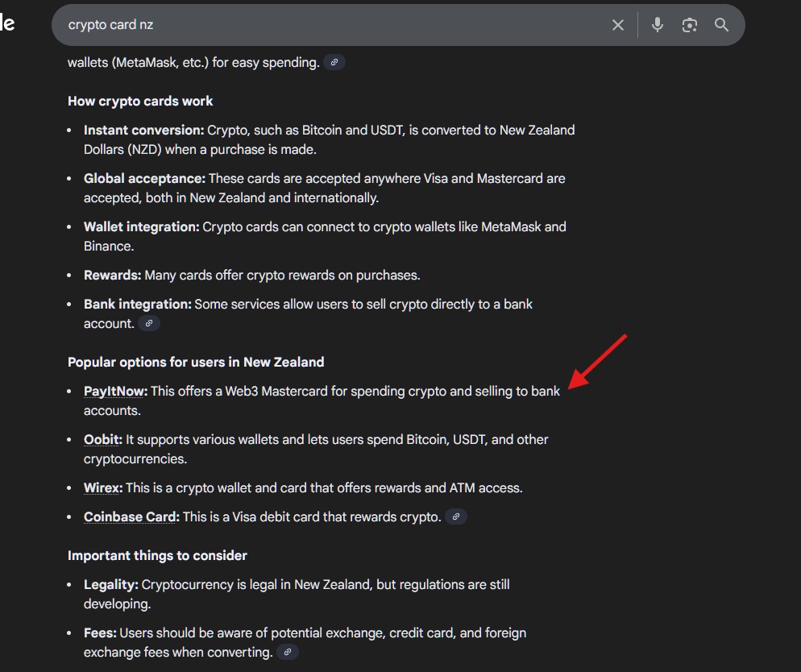The width and height of the screenshot is (801, 672).
Task: Open source link icon after 'rewards crypto.'
Action: pos(455,516)
